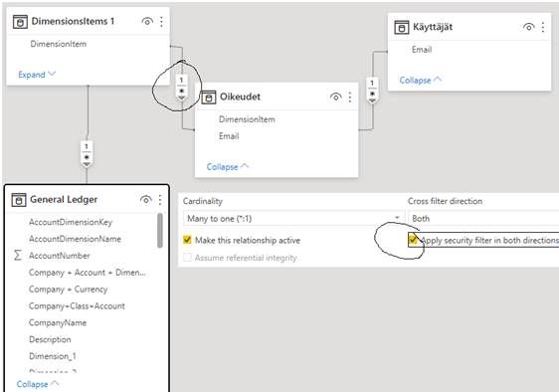Select Dimension_1 field
This screenshot has width=559, height=392.
[53, 356]
